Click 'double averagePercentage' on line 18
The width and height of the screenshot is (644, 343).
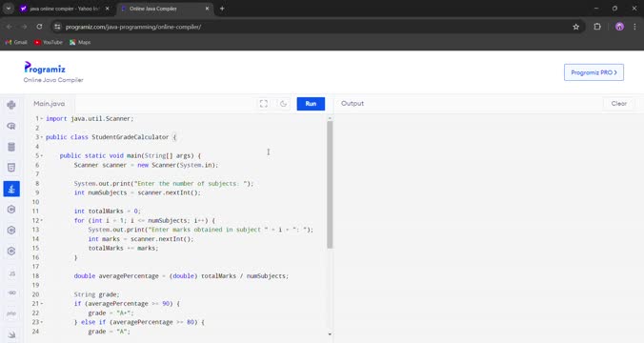point(116,276)
